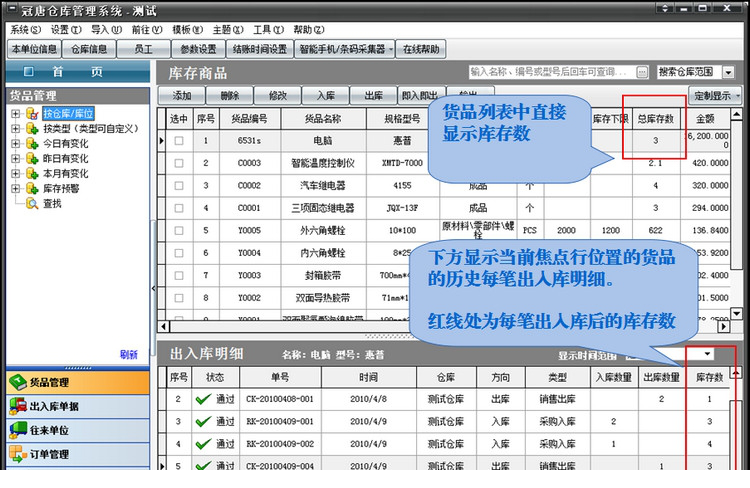Viewport: 750px width, 488px height.
Task: Click the goods table horizontal scrollbar left arrow
Action: click(x=164, y=326)
